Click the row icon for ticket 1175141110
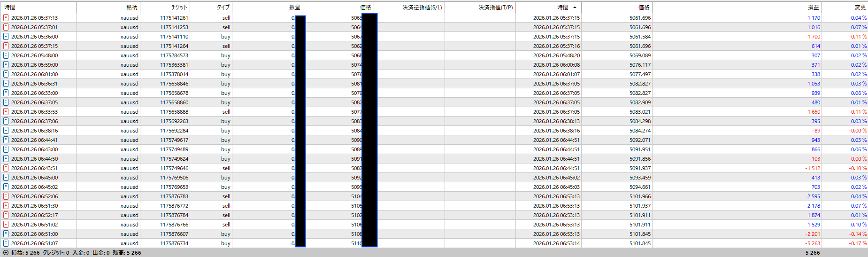The width and height of the screenshot is (868, 257). point(6,36)
